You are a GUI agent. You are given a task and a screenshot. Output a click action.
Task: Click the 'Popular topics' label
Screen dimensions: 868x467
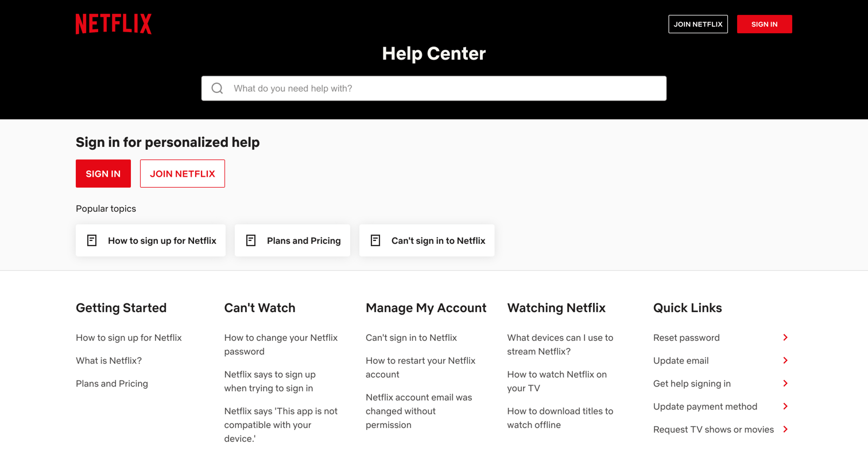click(x=106, y=208)
